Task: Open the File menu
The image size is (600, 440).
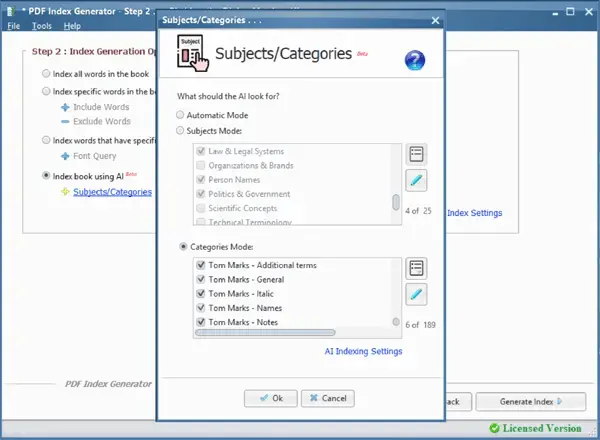Action: pos(13,26)
